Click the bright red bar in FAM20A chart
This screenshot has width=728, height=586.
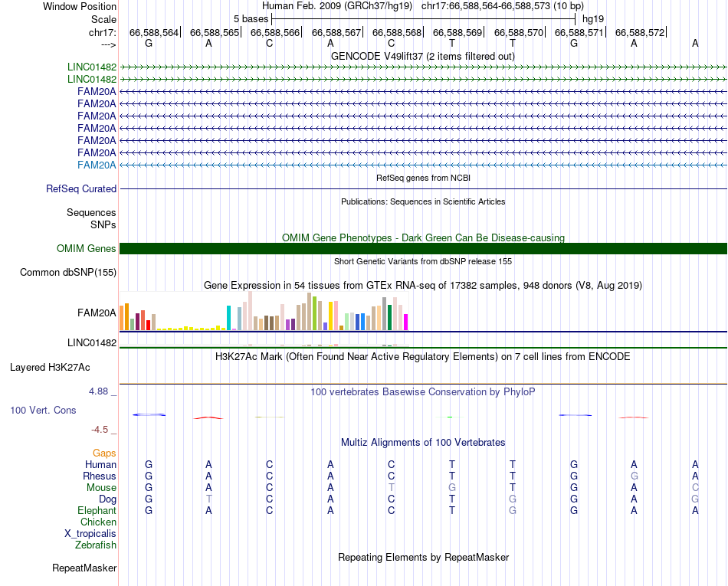[x=148, y=325]
